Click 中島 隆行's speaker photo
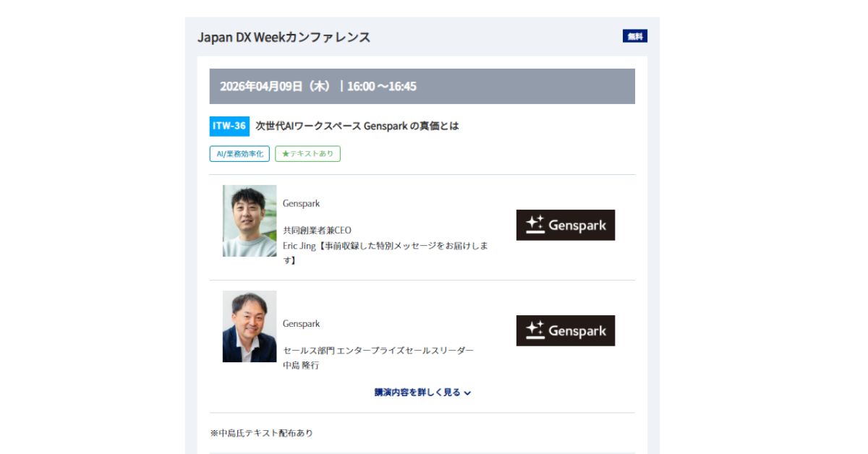 pyautogui.click(x=250, y=326)
